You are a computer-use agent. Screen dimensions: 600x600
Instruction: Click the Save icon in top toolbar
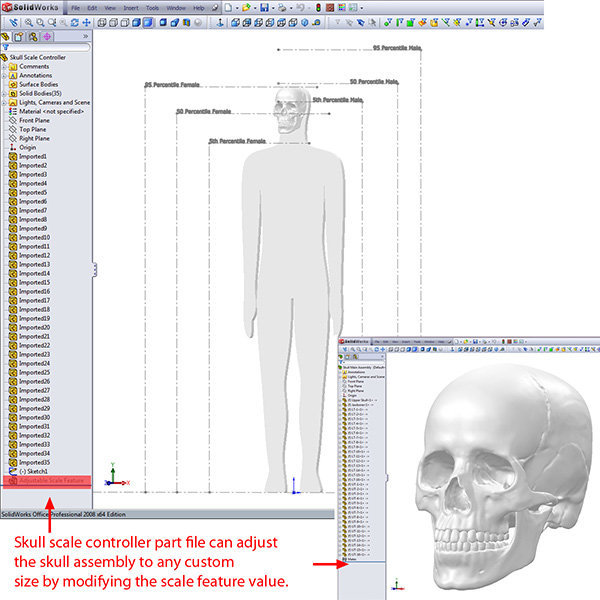pos(263,7)
